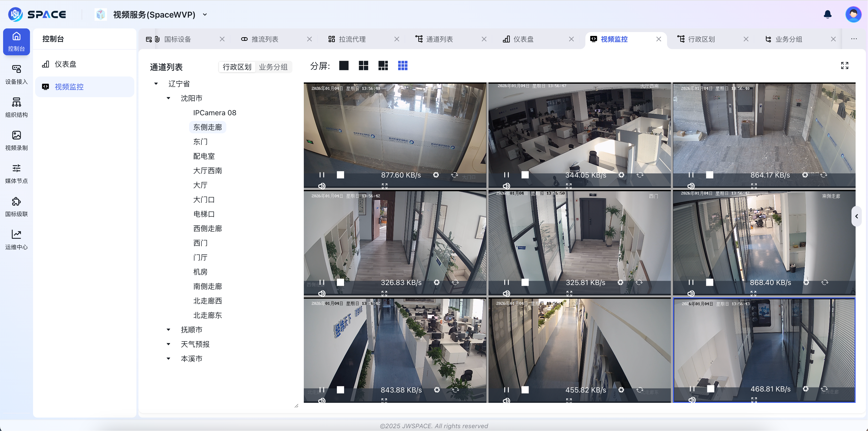Open 仪表盘 in console menu
The height and width of the screenshot is (431, 868).
(65, 64)
